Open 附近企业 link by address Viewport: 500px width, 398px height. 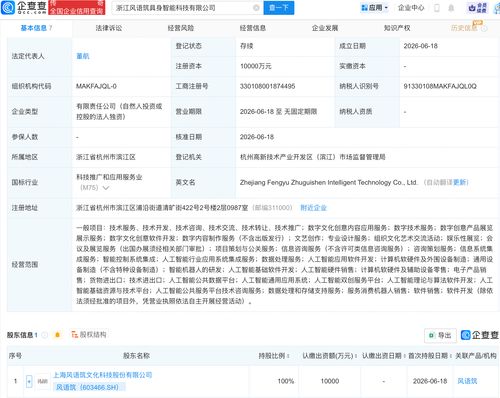(x=313, y=208)
